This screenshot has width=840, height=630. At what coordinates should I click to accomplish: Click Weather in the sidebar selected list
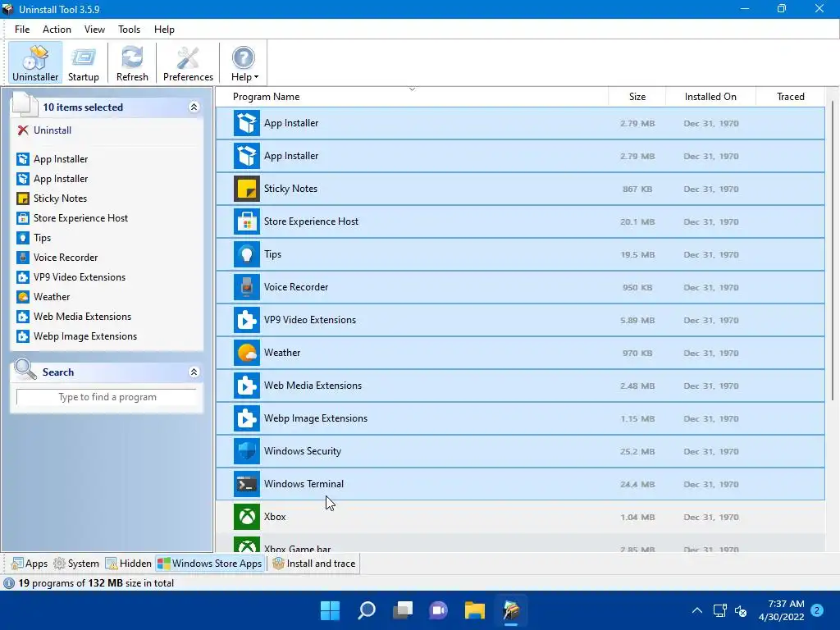[52, 297]
